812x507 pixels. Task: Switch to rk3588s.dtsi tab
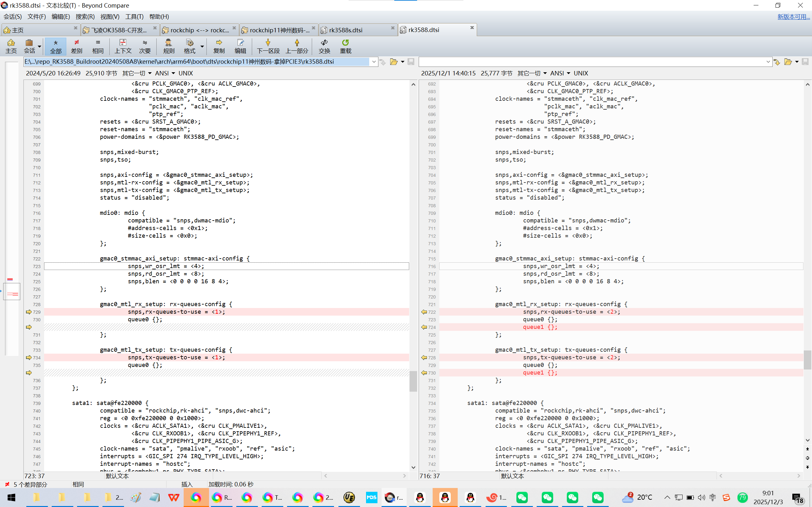click(346, 30)
